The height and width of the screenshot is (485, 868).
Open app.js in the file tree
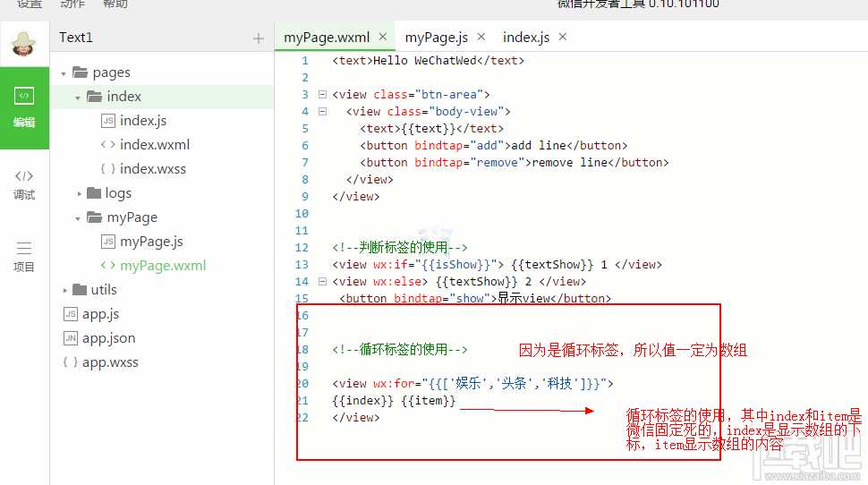coord(100,314)
